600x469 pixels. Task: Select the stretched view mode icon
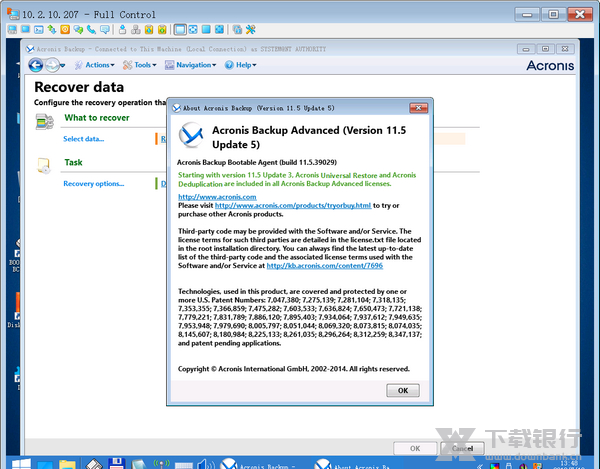193,29
